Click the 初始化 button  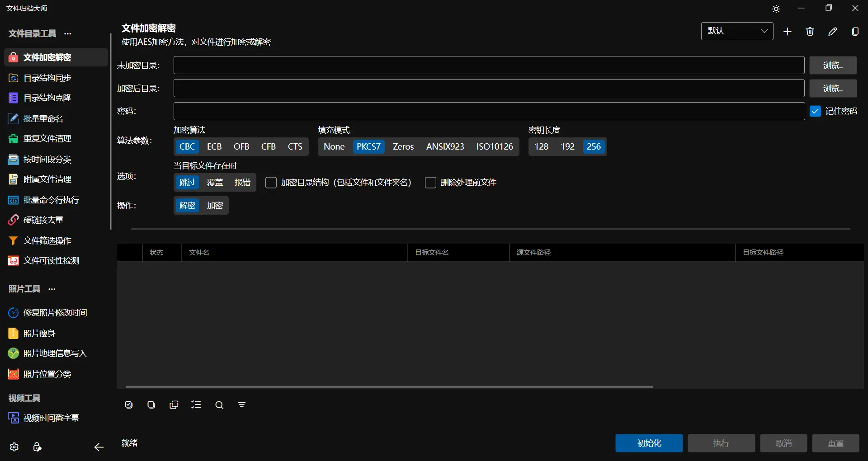[649, 443]
